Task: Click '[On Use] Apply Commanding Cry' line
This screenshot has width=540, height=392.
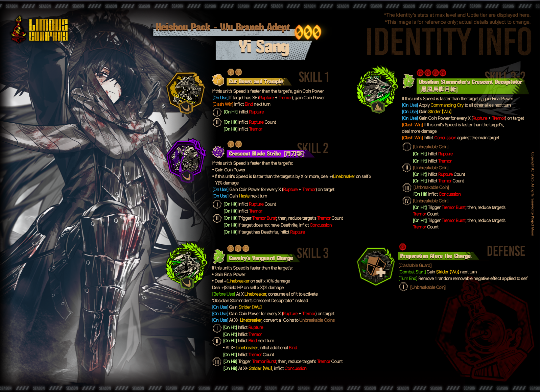Action: 456,105
